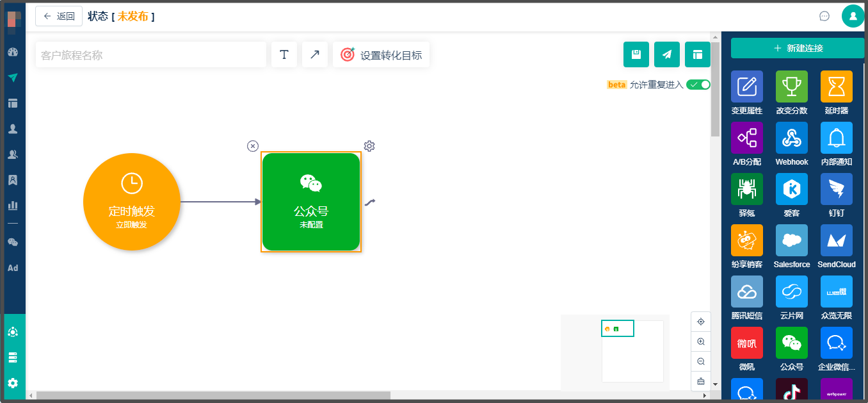The width and height of the screenshot is (868, 403).
Task: Add the Webhook connector
Action: click(x=792, y=138)
